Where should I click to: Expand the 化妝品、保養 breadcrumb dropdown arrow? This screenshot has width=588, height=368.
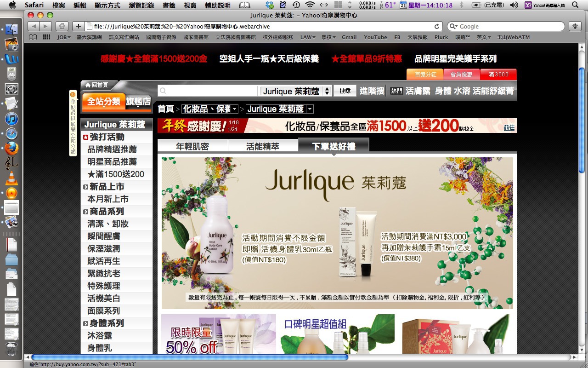pos(235,109)
